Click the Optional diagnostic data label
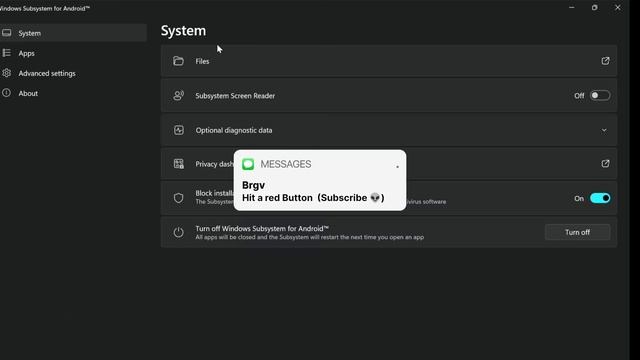The image size is (640, 360). 234,131
